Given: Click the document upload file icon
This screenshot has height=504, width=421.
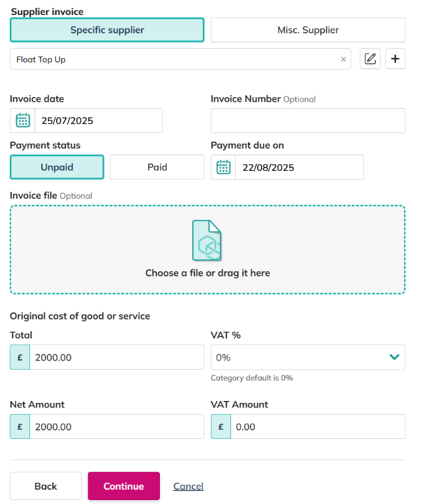Looking at the screenshot, I should click(207, 241).
